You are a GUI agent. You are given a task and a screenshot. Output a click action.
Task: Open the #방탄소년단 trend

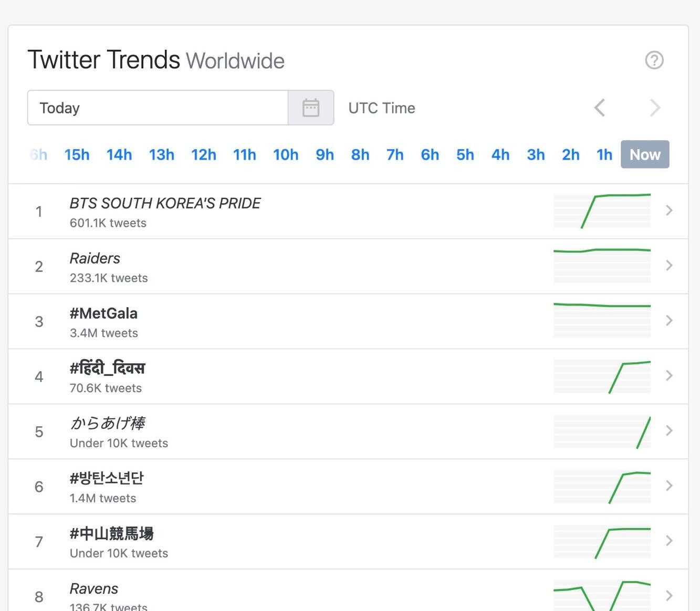click(x=107, y=478)
